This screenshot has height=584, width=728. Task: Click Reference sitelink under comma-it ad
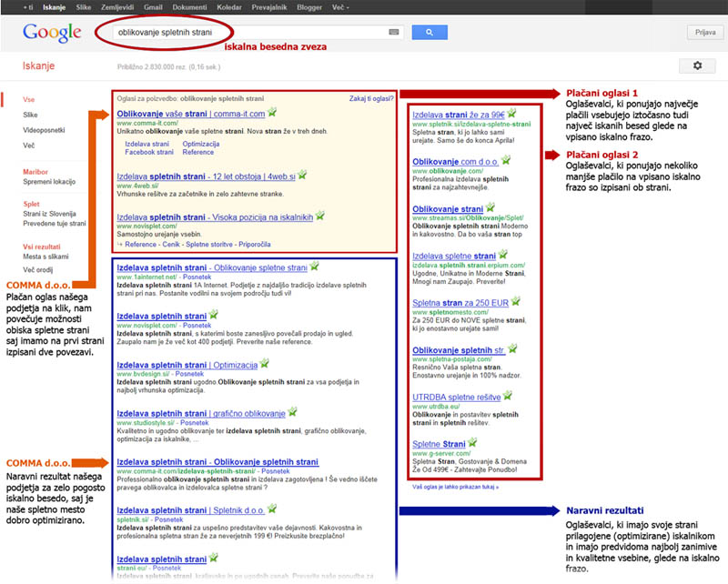198,152
